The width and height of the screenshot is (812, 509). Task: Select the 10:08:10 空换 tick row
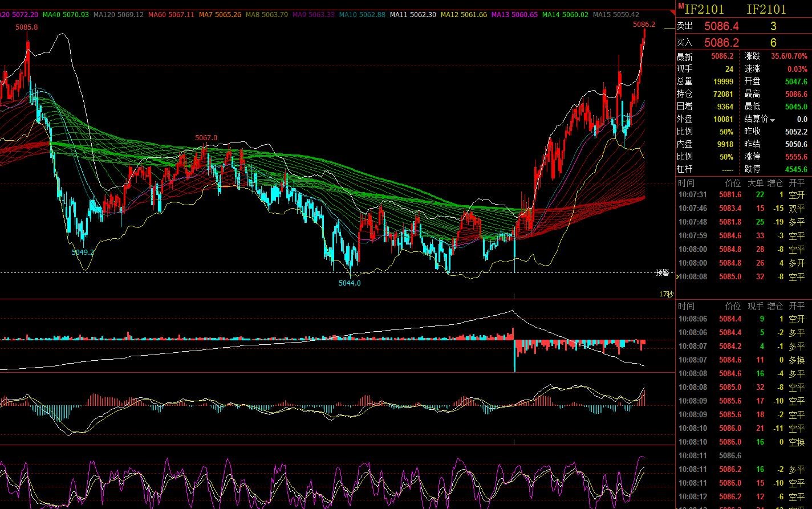pyautogui.click(x=742, y=442)
